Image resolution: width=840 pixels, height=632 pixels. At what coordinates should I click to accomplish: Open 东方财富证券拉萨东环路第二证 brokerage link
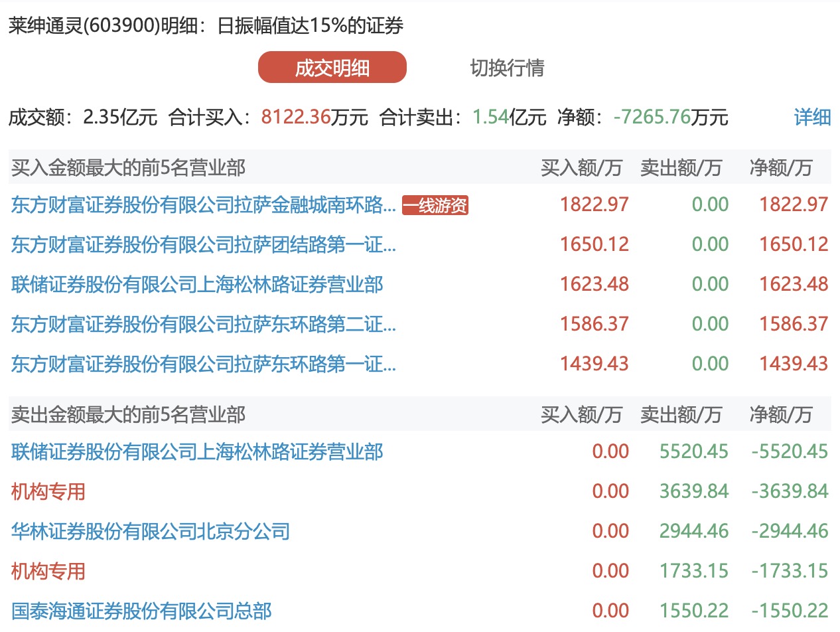204,325
